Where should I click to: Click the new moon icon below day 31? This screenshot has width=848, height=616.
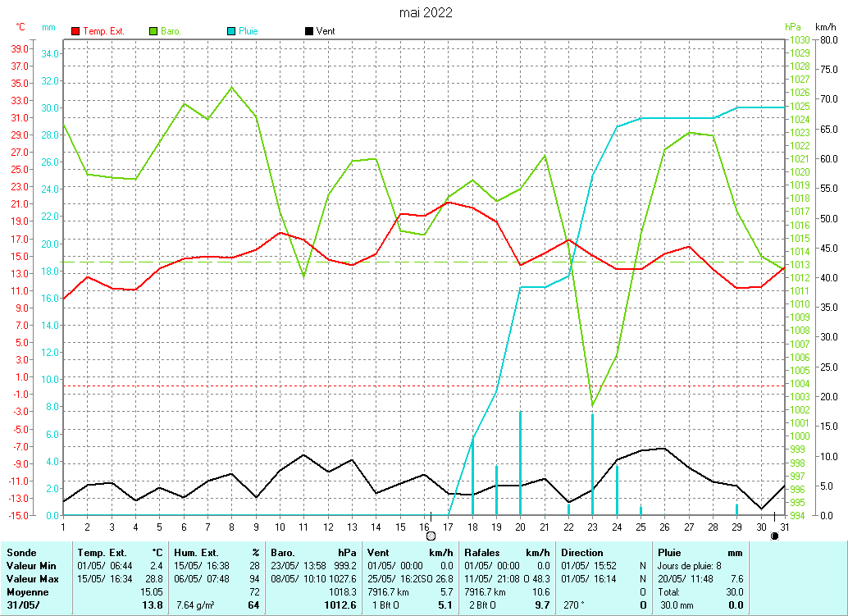(x=774, y=536)
